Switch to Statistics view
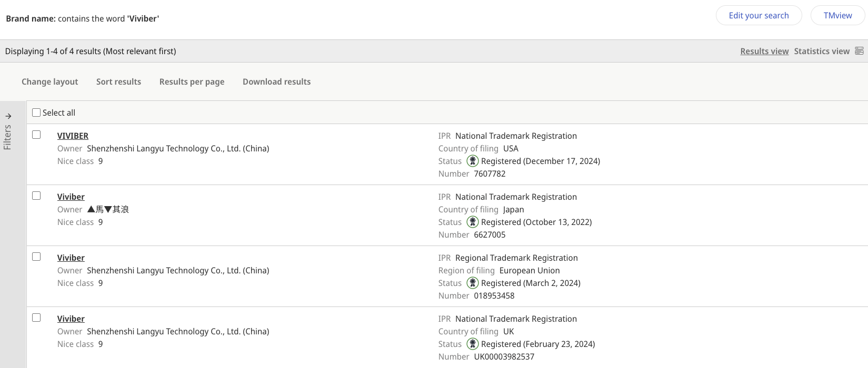868x368 pixels. [x=822, y=51]
